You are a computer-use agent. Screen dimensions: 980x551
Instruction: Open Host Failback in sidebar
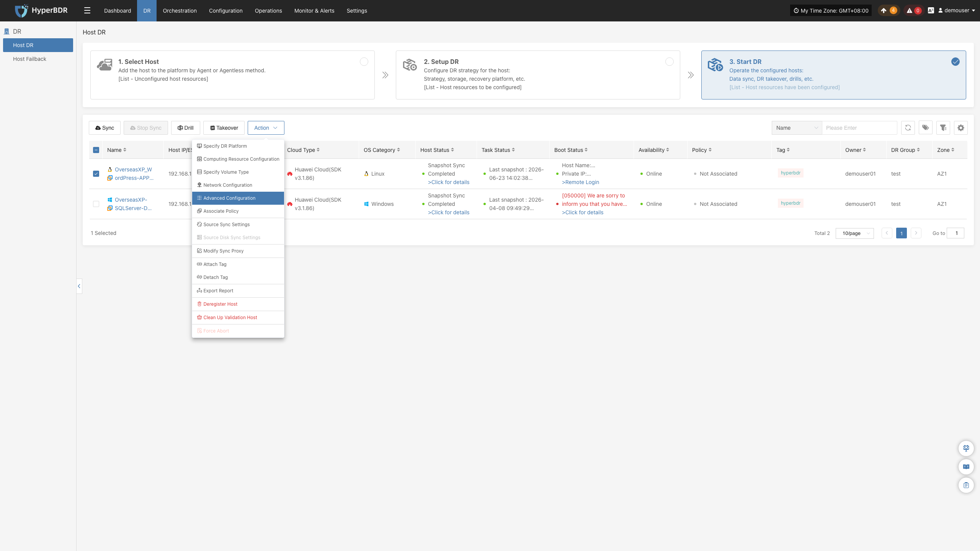[x=29, y=59]
